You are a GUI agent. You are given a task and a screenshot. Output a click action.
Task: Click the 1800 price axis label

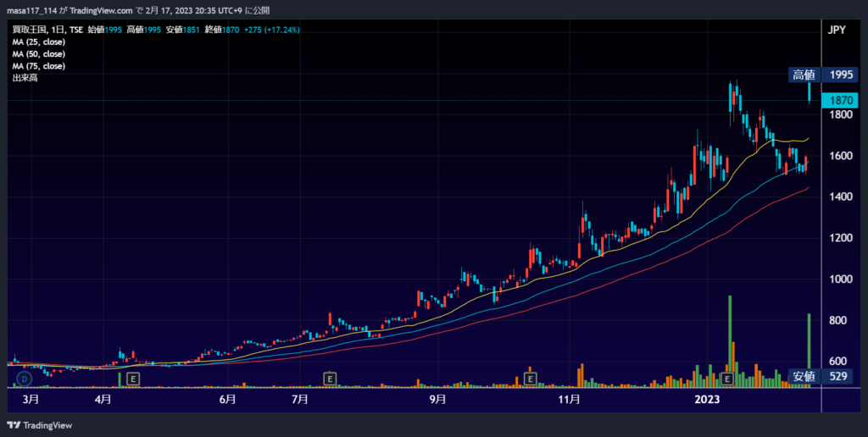coord(840,115)
